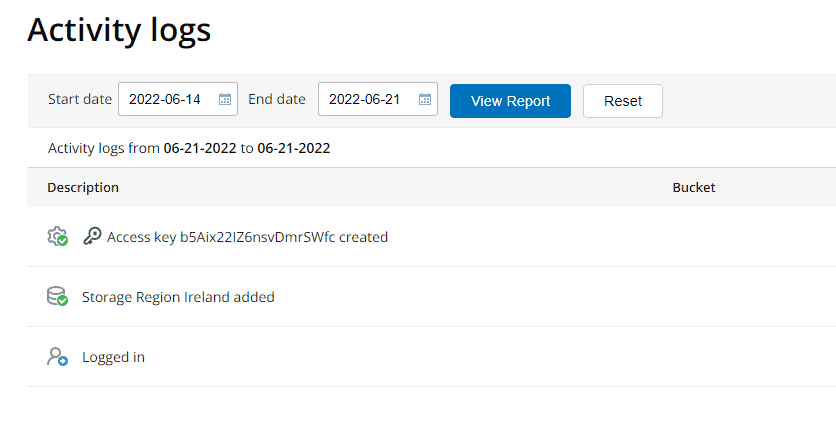Click the Bucket column header
Image resolution: width=836 pixels, height=446 pixels.
pyautogui.click(x=694, y=188)
